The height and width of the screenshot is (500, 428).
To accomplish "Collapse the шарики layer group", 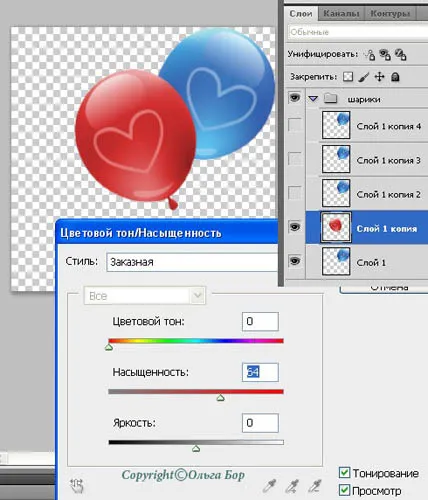I will pos(313,99).
